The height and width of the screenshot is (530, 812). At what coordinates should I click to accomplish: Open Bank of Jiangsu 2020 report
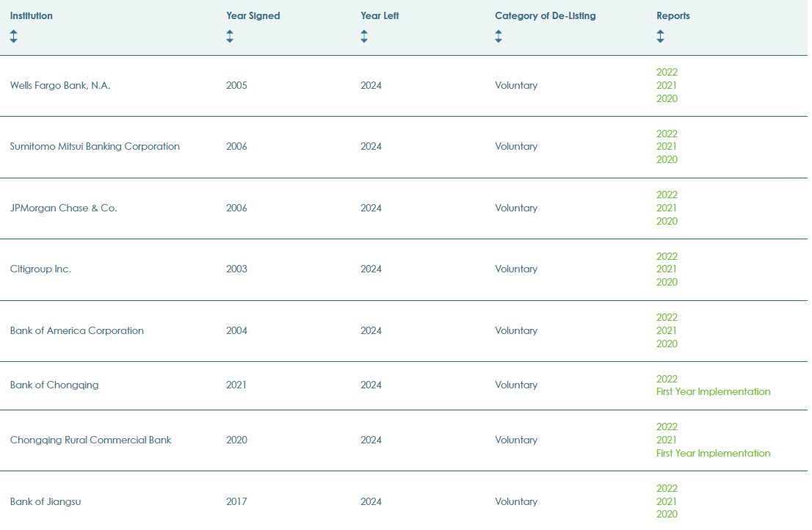(x=667, y=514)
